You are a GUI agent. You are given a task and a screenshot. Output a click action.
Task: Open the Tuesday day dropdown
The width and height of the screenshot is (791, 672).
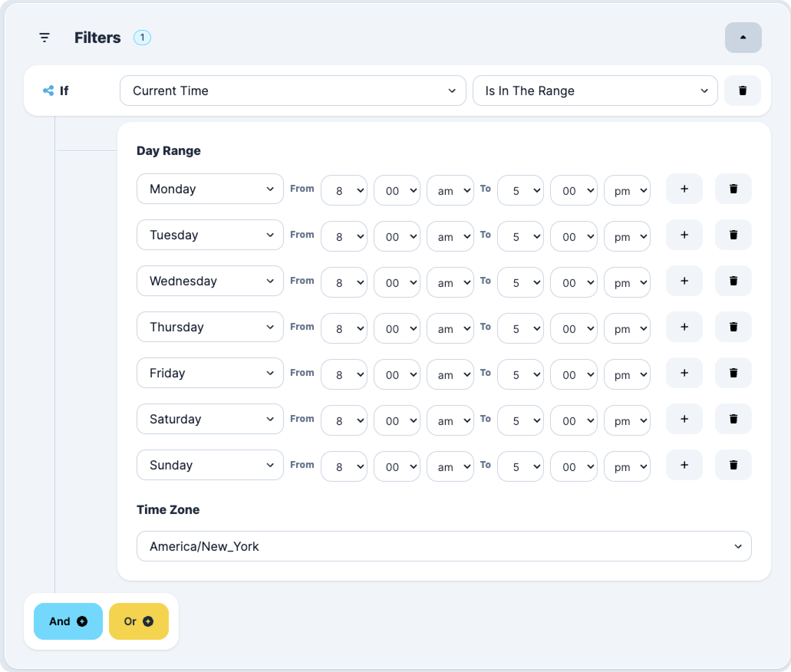point(210,235)
